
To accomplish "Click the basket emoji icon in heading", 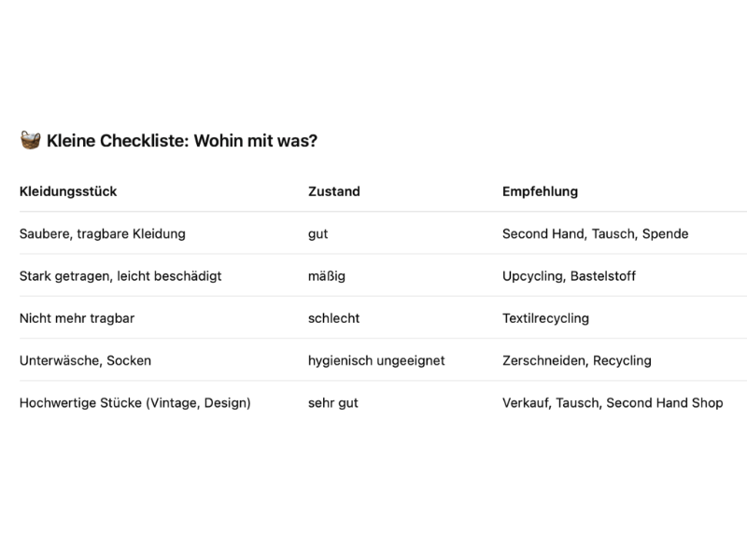I will point(30,141).
